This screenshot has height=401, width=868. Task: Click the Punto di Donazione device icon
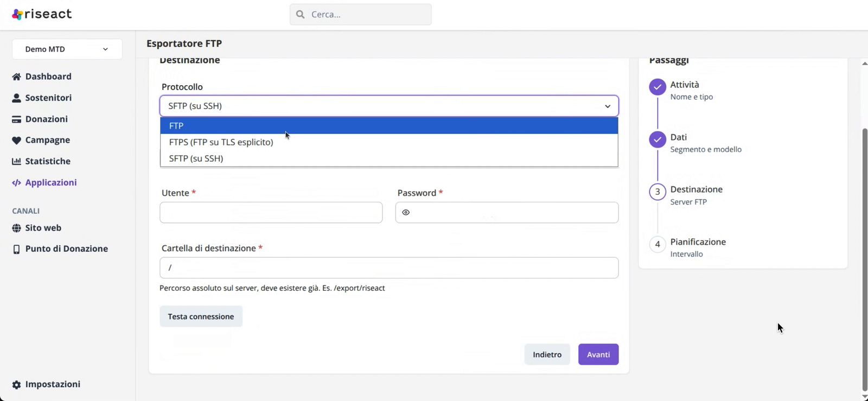pos(16,249)
